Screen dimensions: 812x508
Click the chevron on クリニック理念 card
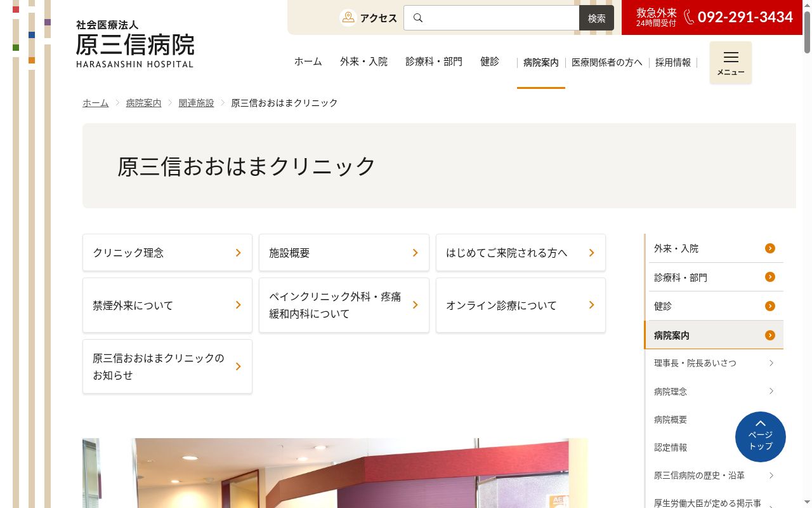click(x=239, y=253)
